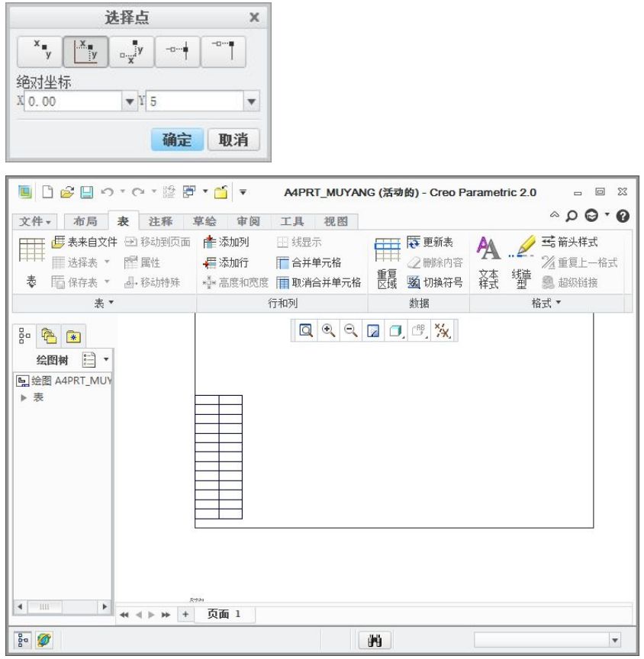
Task: Open the Redo history dropdown arrow
Action: coord(154,191)
